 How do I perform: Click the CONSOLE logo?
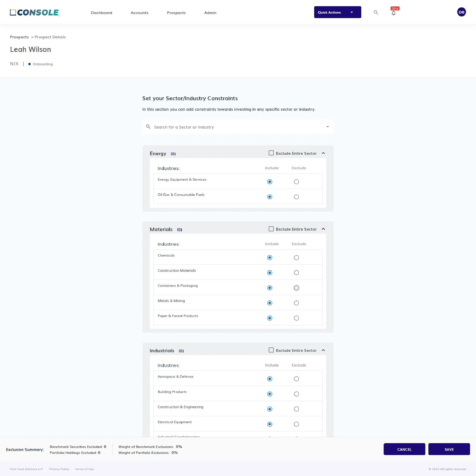[x=35, y=13]
